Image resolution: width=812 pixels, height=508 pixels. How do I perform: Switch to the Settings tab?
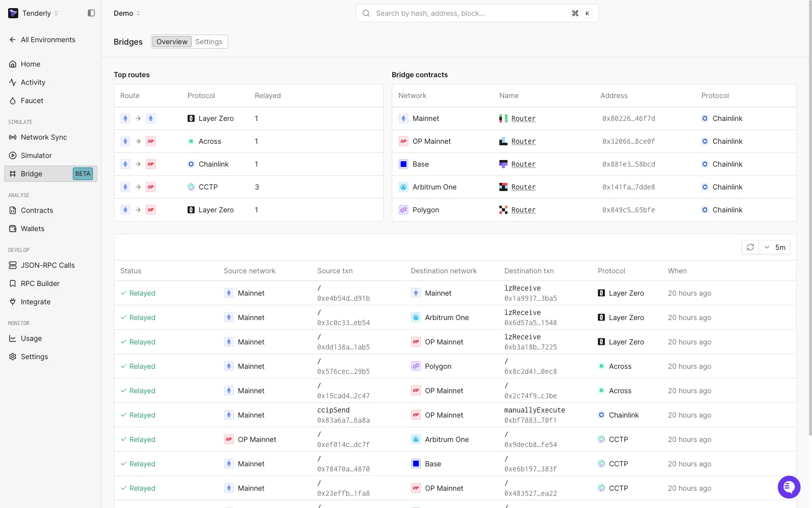(x=209, y=42)
